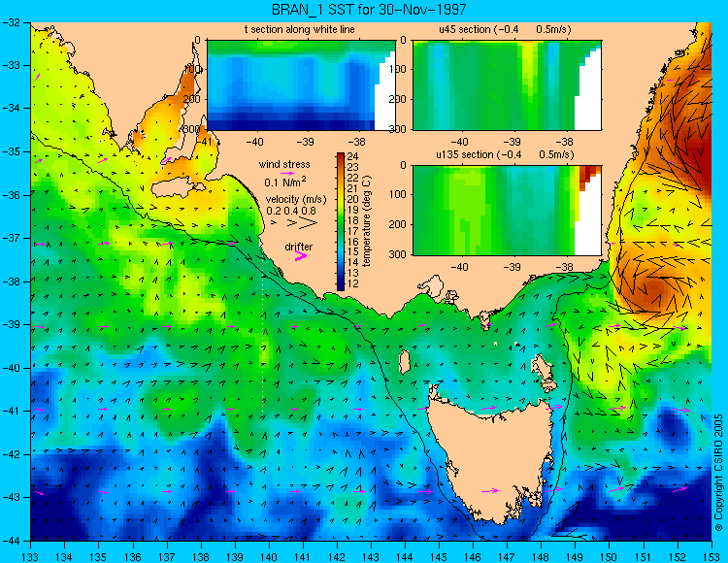This screenshot has width=728, height=563.
Task: Click the dark red top of the color bar
Action: pos(341,156)
